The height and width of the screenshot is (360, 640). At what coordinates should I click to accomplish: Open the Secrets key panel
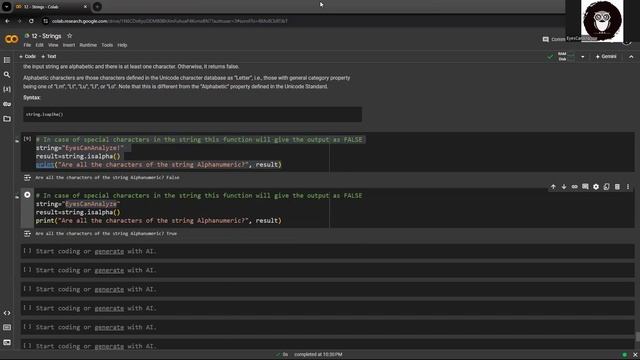click(x=7, y=104)
